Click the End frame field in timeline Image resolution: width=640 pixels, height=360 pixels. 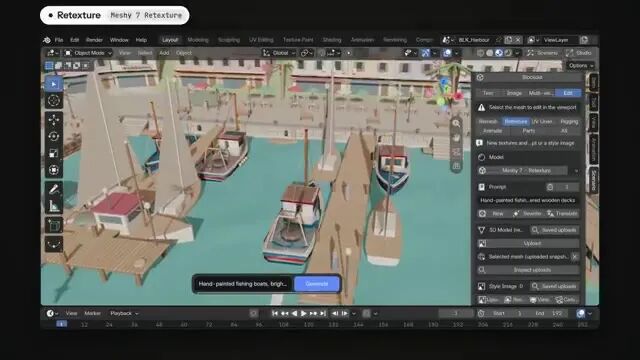coord(549,313)
